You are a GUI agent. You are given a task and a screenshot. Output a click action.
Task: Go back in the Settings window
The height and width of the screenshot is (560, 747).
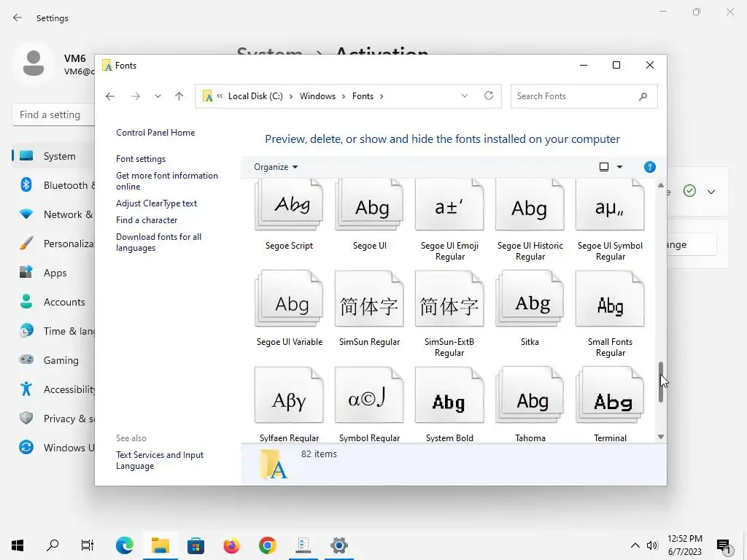[18, 17]
